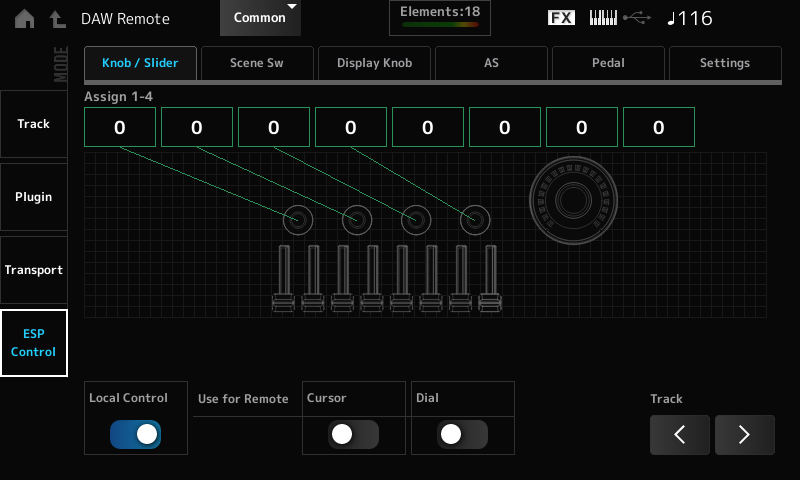Select the Transport mode button
800x480 pixels.
(x=34, y=270)
